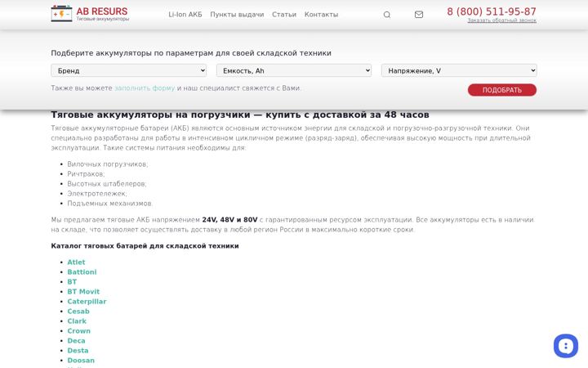Click the 'Тяговые аккумуляторы' logo tagline
This screenshot has height=368, width=588.
tap(103, 19)
